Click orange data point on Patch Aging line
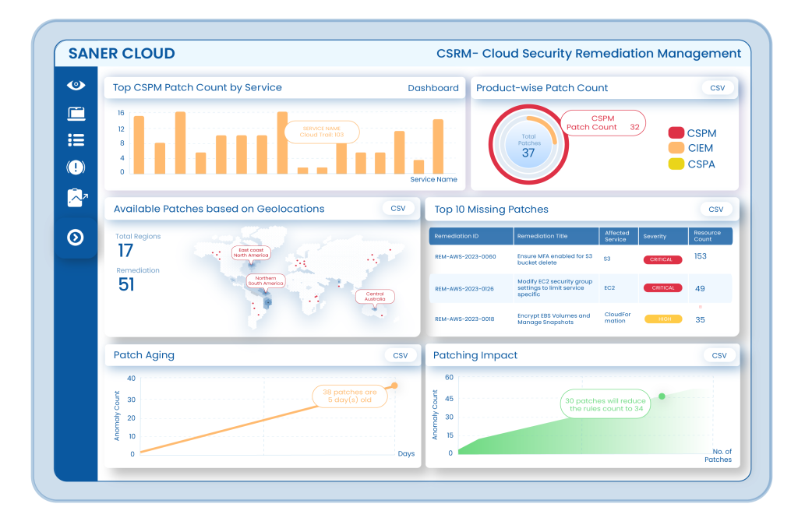This screenshot has width=798, height=532. point(394,386)
